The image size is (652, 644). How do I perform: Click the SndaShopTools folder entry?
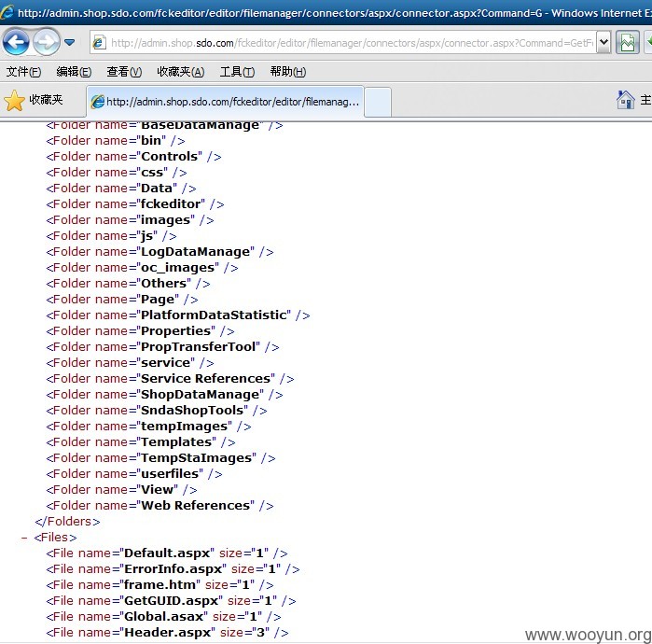pyautogui.click(x=157, y=410)
